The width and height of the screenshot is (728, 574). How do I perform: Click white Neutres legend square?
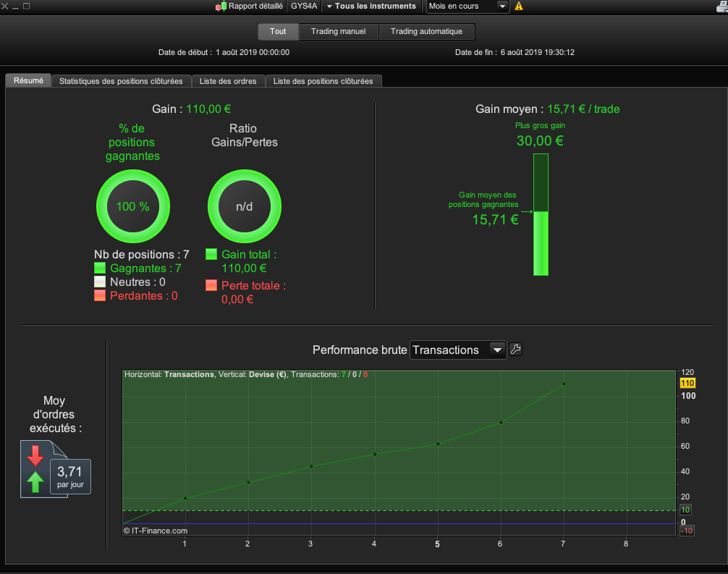coord(100,282)
